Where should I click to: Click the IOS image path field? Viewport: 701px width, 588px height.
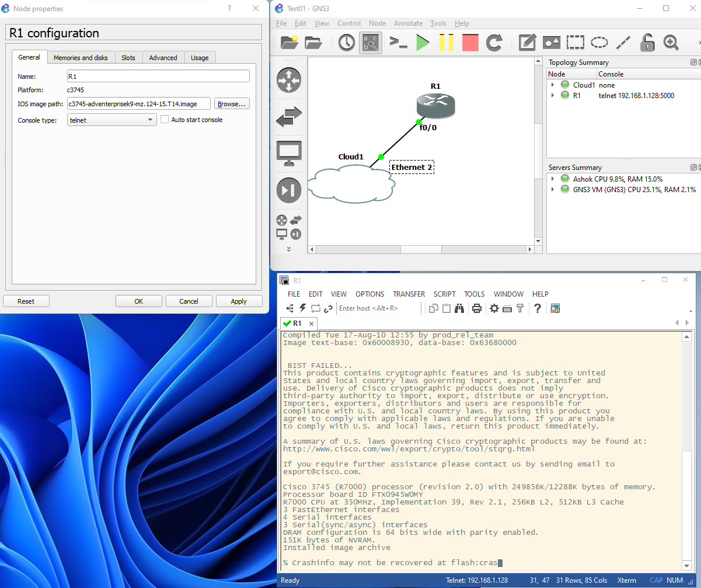point(139,104)
